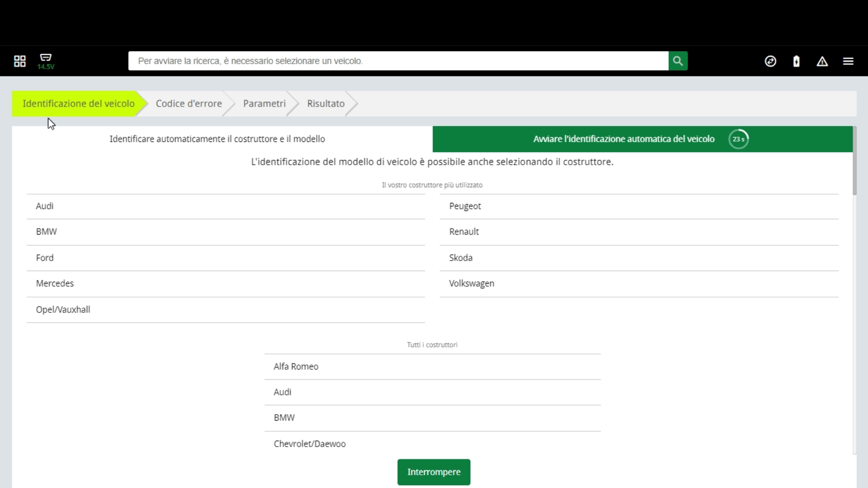Click the Interrompere button
This screenshot has width=868, height=488.
pos(434,472)
